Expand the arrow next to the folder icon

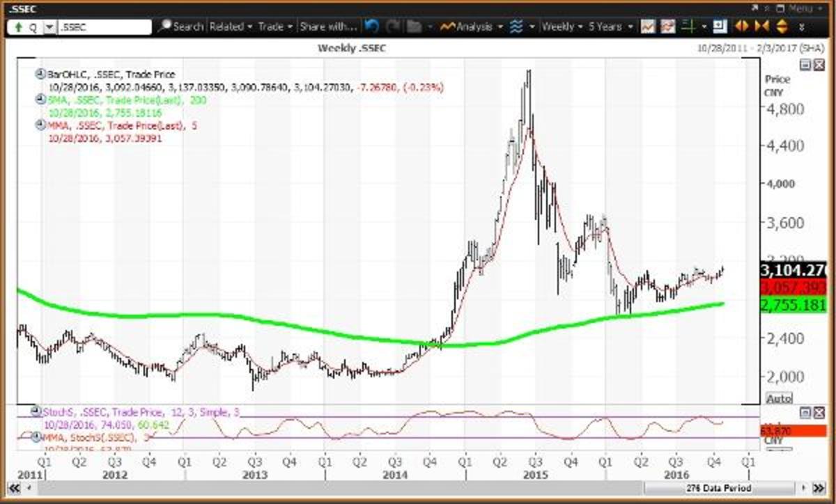pos(431,27)
